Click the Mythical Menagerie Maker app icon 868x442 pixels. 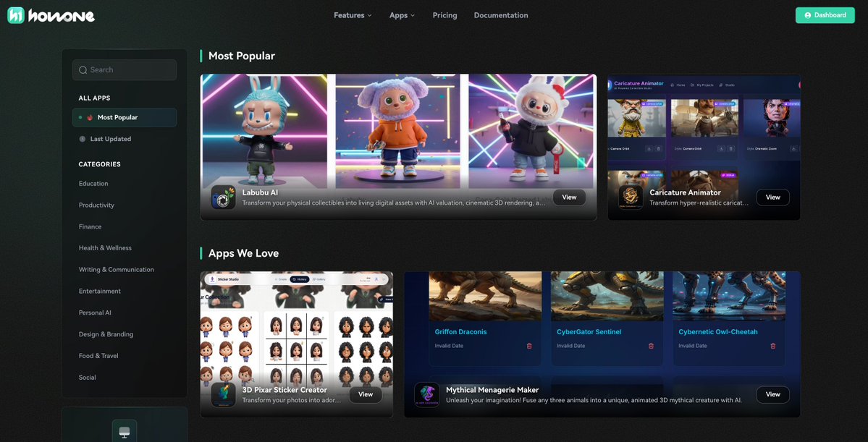coord(427,394)
